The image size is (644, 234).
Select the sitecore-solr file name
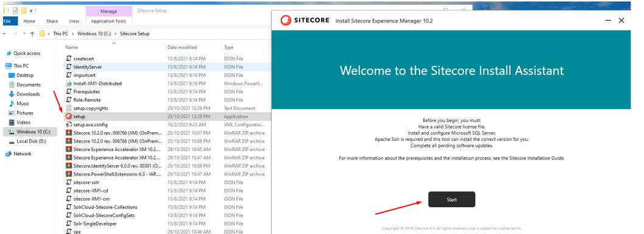(86, 182)
